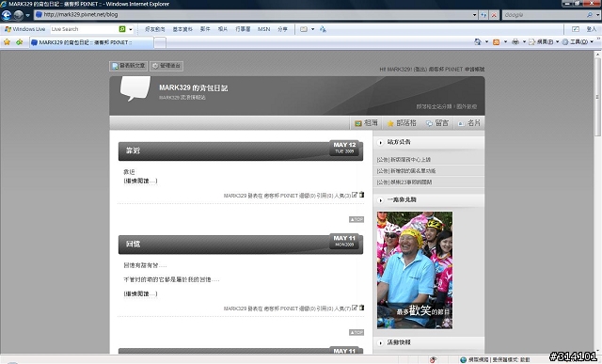This screenshot has width=602, height=364.
Task: Click the browser Back arrow button
Action: point(7,15)
